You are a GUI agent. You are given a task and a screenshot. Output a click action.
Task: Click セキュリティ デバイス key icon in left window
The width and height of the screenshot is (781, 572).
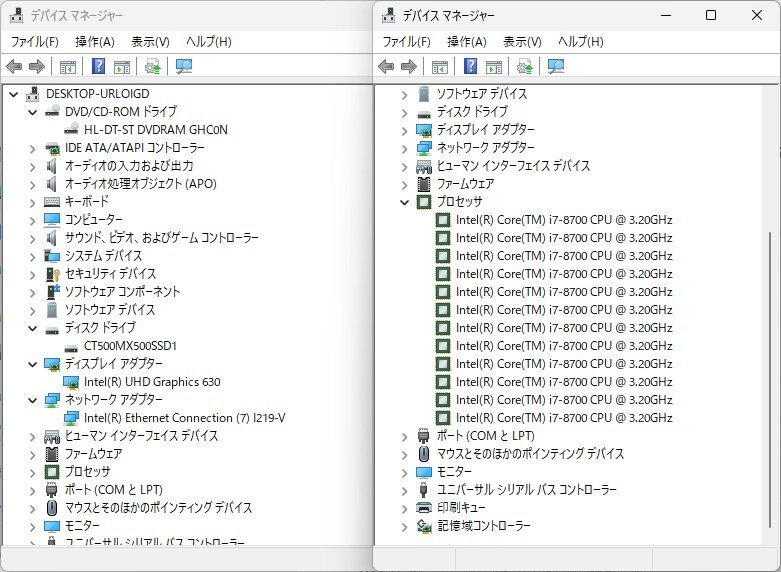pyautogui.click(x=52, y=274)
